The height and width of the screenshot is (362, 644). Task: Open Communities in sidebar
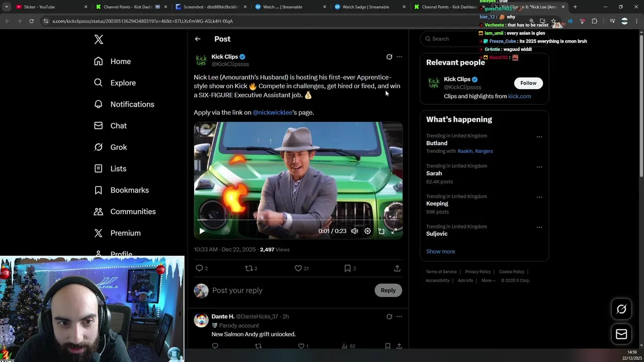pos(125,212)
